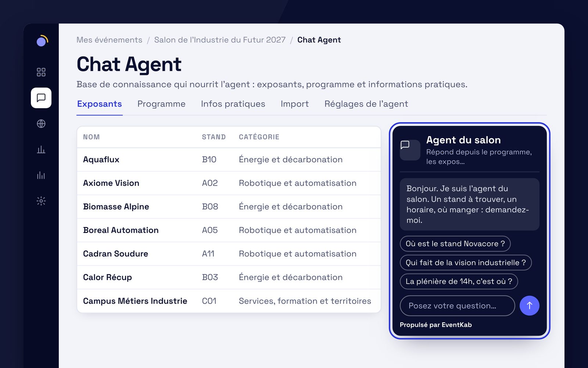Select the chat bubble icon in sidebar
The height and width of the screenshot is (368, 588).
point(41,98)
